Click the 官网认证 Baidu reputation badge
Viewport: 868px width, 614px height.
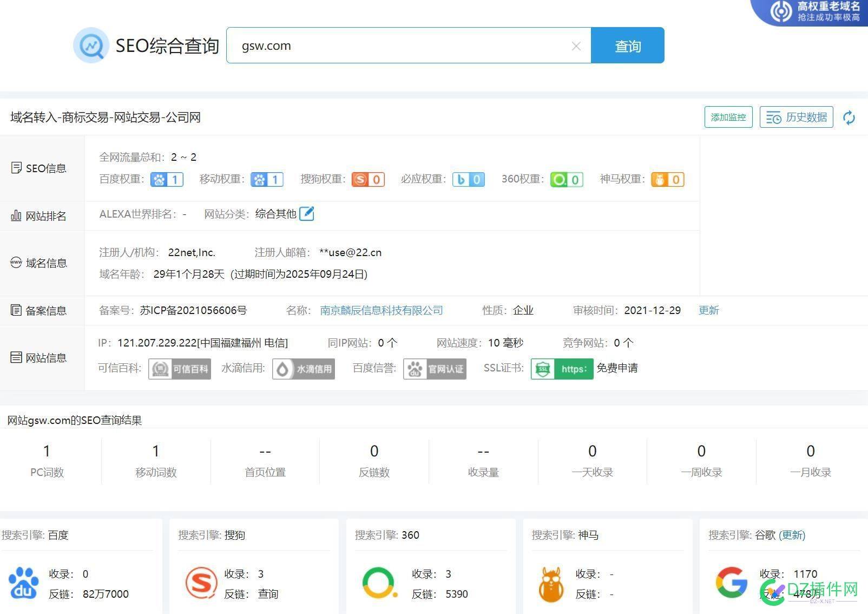(x=435, y=369)
